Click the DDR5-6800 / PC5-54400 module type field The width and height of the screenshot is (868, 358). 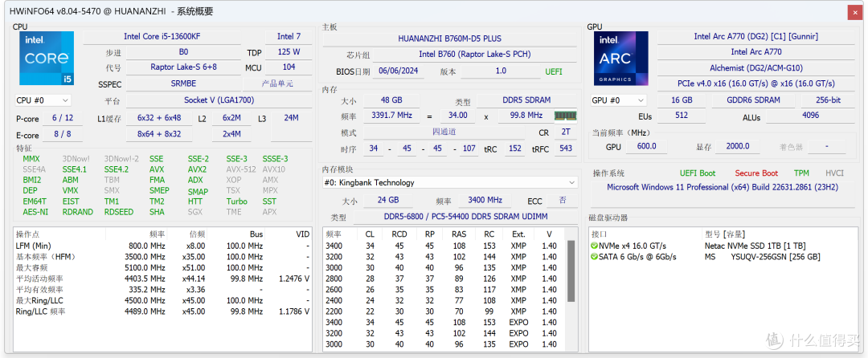(x=465, y=217)
